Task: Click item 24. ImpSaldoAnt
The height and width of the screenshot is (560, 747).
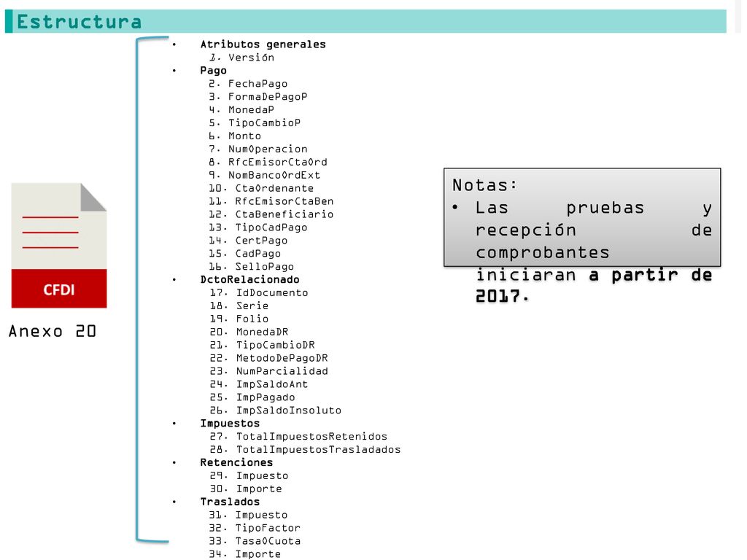Action: (259, 384)
